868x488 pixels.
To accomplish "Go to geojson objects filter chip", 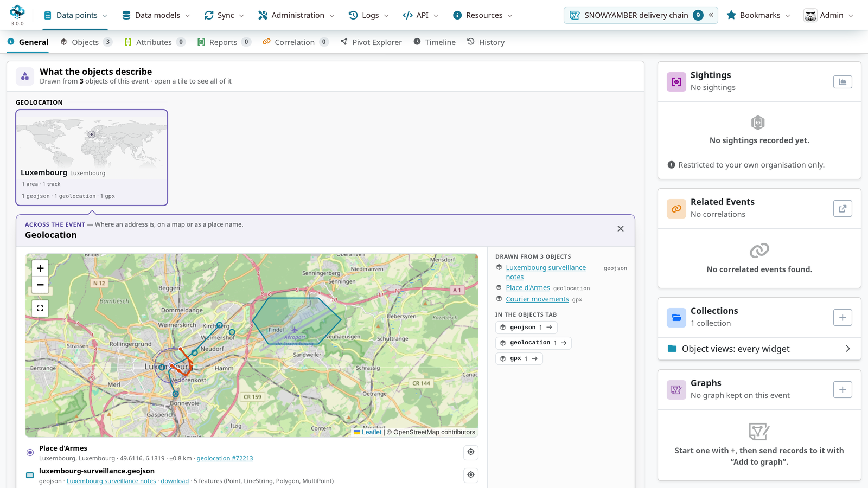I will (x=526, y=328).
